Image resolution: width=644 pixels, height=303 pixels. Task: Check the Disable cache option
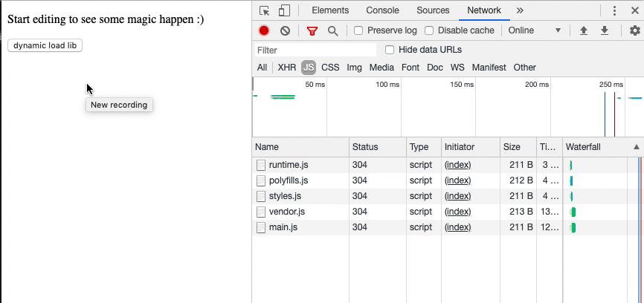click(429, 30)
